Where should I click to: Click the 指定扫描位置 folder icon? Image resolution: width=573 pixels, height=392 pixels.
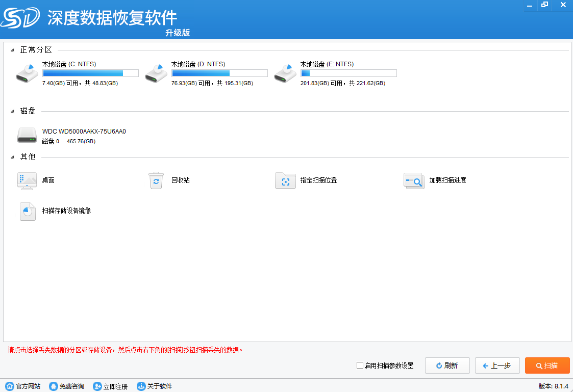tap(285, 180)
